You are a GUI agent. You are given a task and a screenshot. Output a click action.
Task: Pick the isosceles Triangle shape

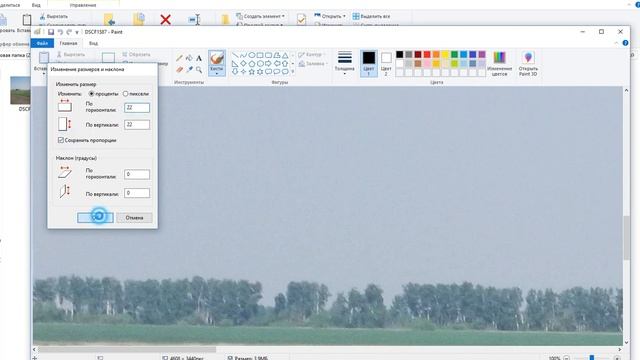click(x=285, y=55)
